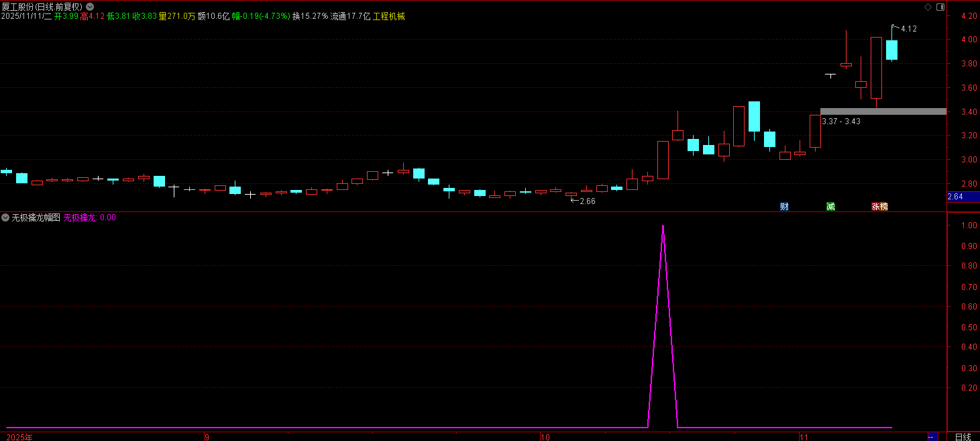Click the 9 month marker on time axis

click(x=207, y=436)
